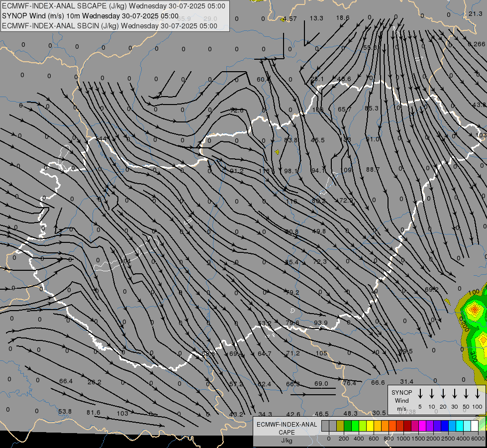Click the map value 69.4
Screen dimensions: 487x448
coord(236,353)
